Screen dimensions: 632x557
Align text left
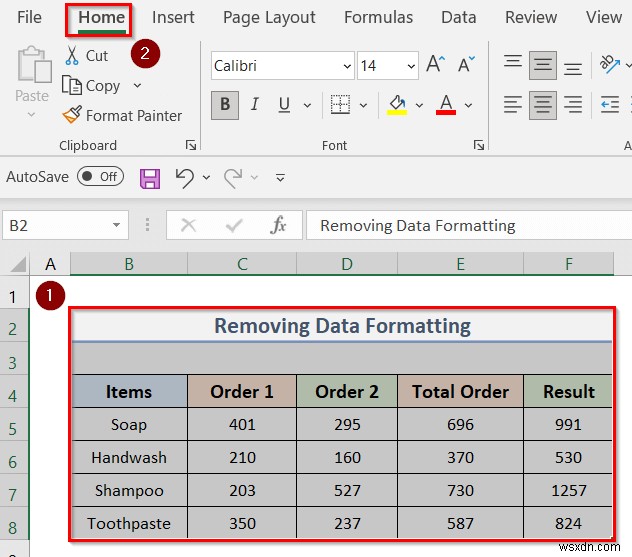[513, 105]
